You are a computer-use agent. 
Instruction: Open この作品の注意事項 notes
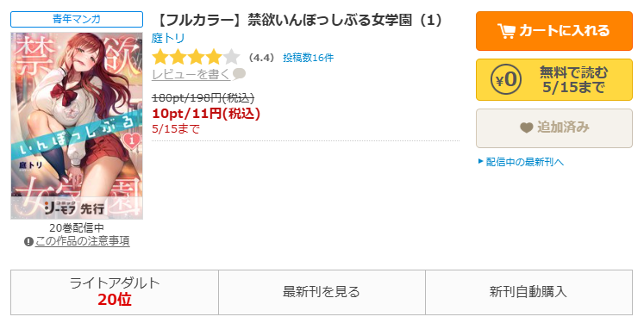pos(83,241)
